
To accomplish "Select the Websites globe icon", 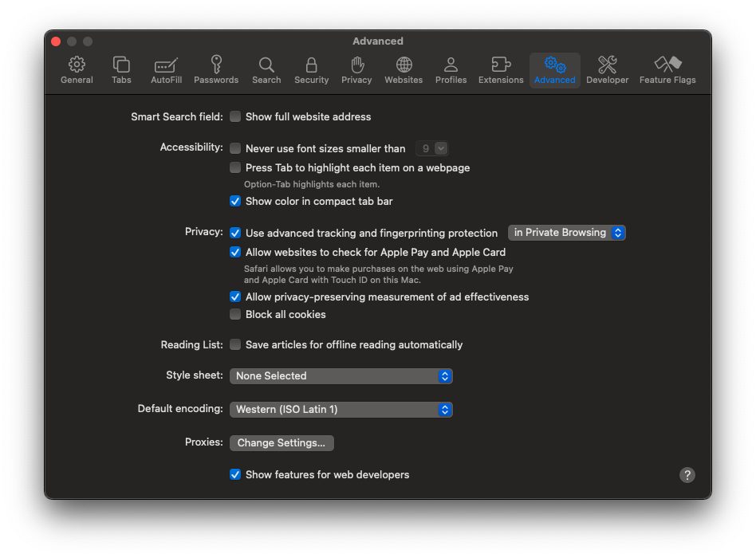I will [404, 70].
